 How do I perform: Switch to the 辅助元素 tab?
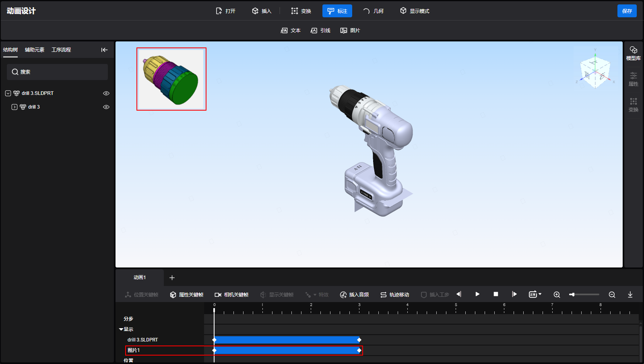pyautogui.click(x=35, y=50)
